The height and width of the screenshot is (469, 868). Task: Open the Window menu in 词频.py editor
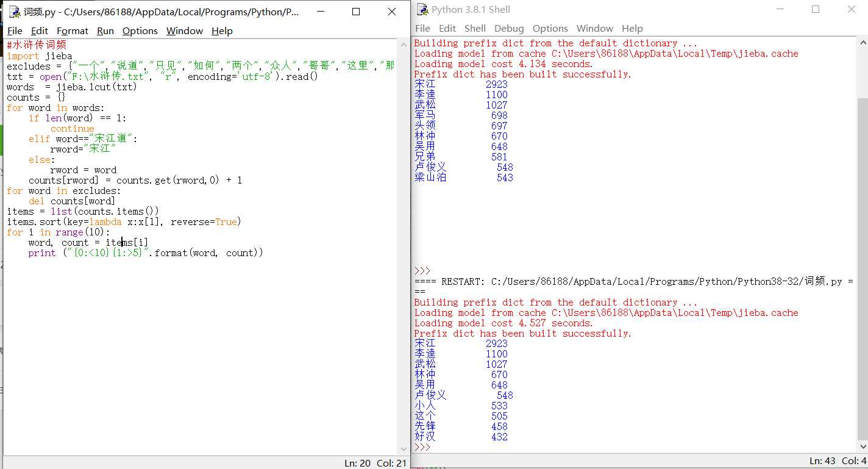[x=185, y=30]
